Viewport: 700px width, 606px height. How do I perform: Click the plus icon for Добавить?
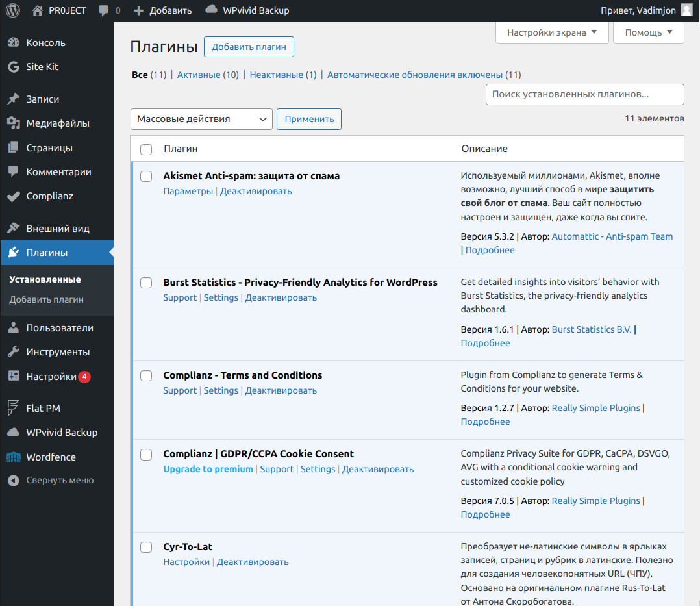138,11
